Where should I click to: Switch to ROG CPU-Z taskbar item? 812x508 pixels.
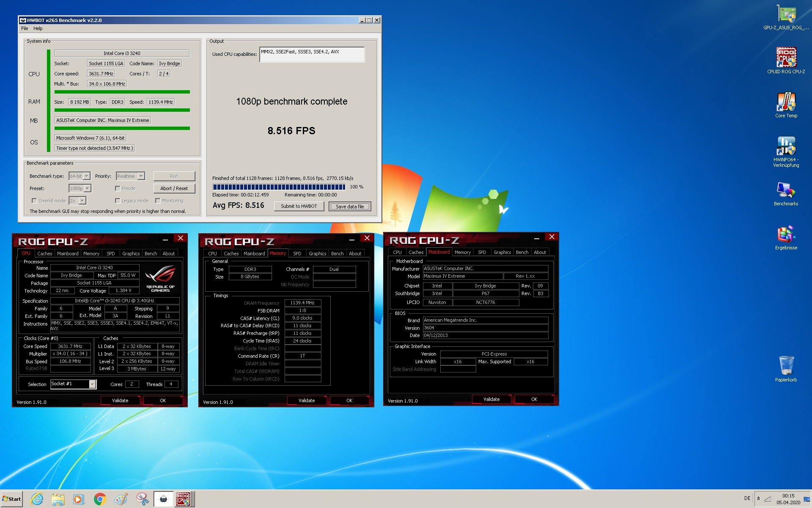(x=184, y=499)
